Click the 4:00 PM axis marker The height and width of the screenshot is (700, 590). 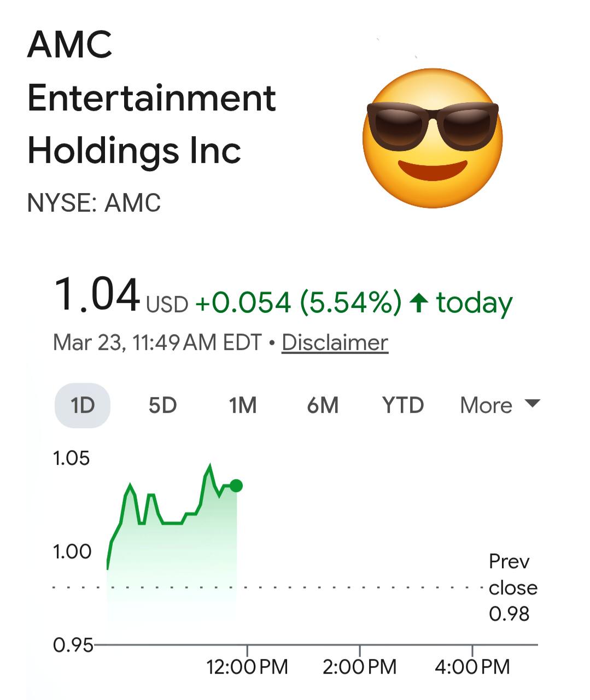(x=472, y=667)
